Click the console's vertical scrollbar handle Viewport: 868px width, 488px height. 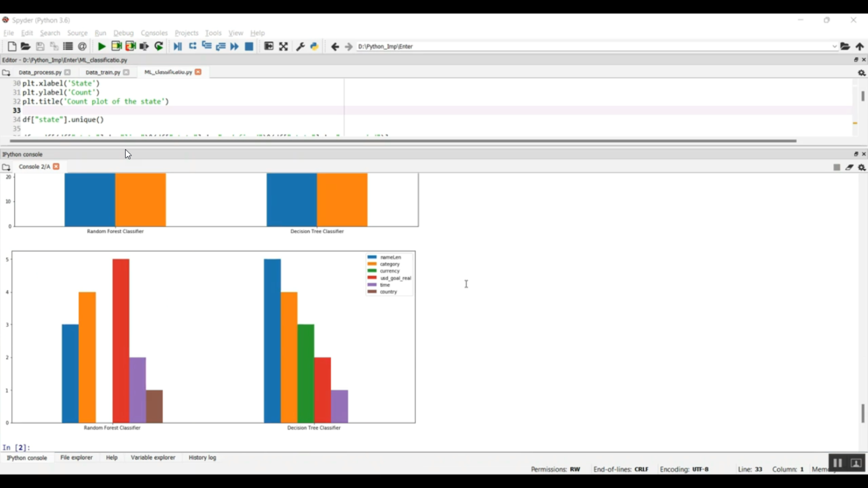coord(863,413)
